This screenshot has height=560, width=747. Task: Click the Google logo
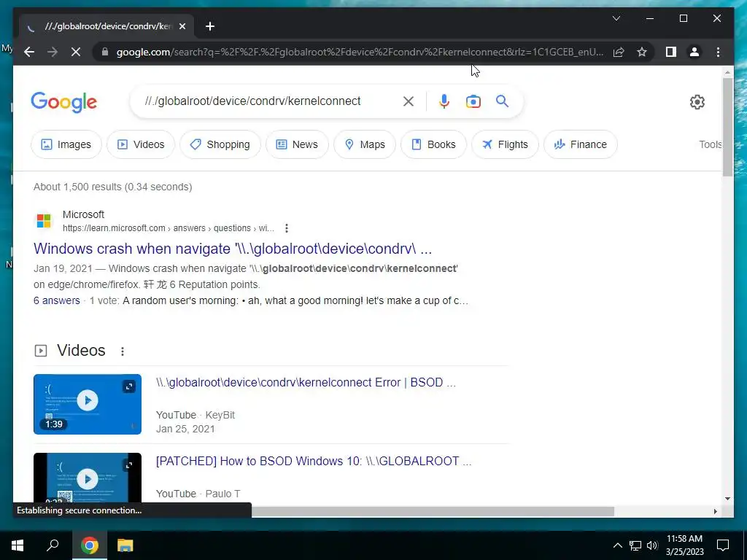tap(64, 102)
